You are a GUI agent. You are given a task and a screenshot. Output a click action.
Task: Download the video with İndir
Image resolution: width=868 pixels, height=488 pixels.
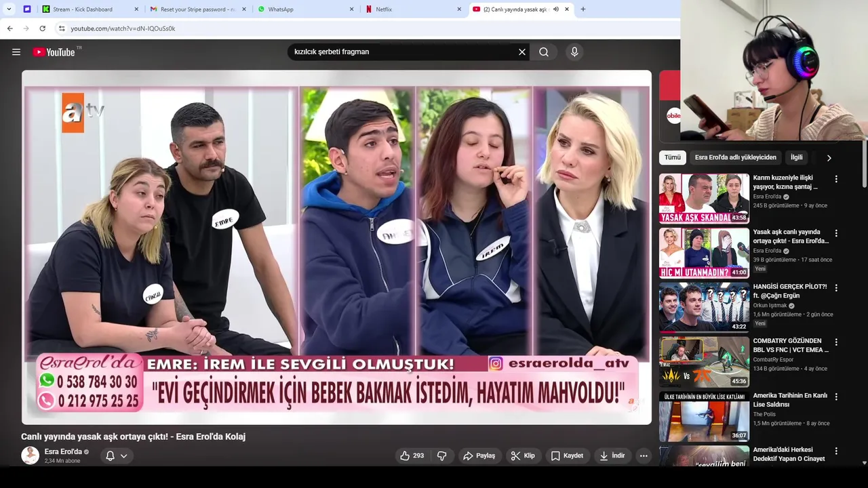[612, 455]
